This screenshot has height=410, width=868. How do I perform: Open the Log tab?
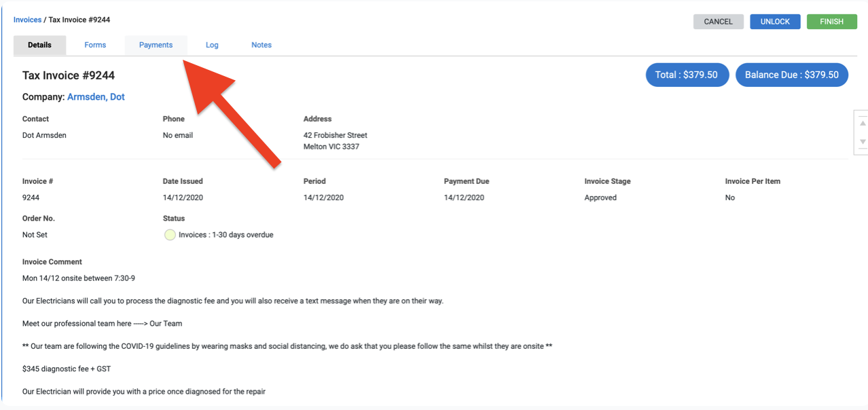pyautogui.click(x=212, y=45)
